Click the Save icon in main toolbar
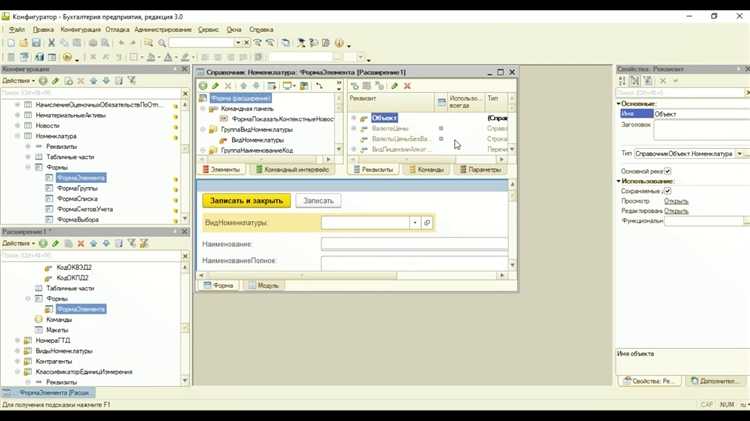The height and width of the screenshot is (421, 750). [37, 43]
